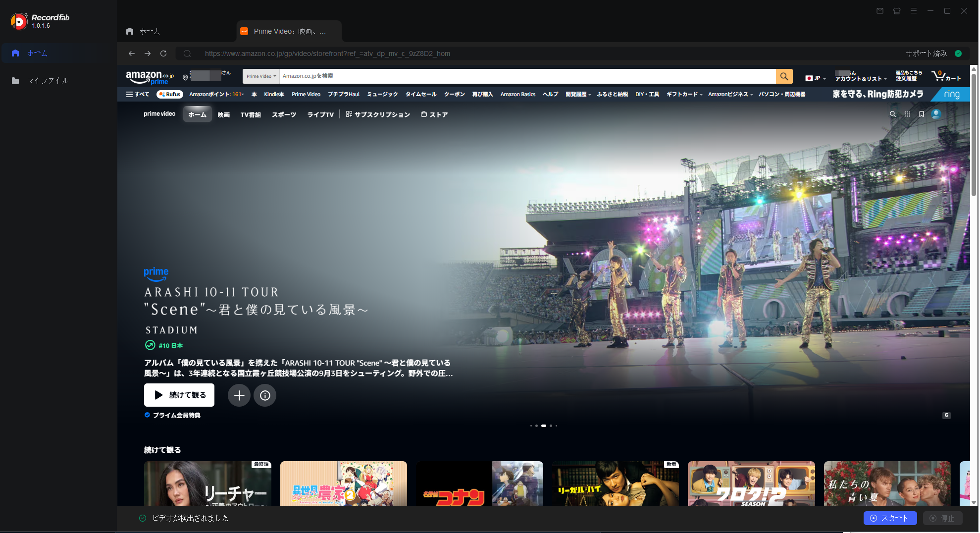The width and height of the screenshot is (980, 533).
Task: Open details with the info icon
Action: 265,395
